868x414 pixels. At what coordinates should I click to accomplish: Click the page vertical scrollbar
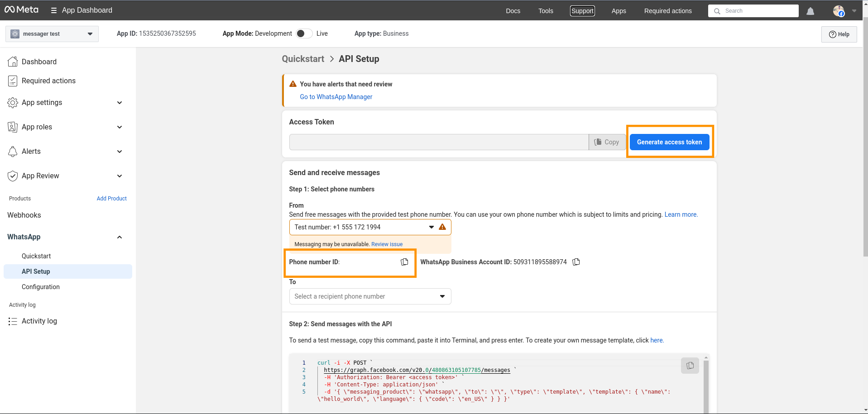click(x=865, y=136)
